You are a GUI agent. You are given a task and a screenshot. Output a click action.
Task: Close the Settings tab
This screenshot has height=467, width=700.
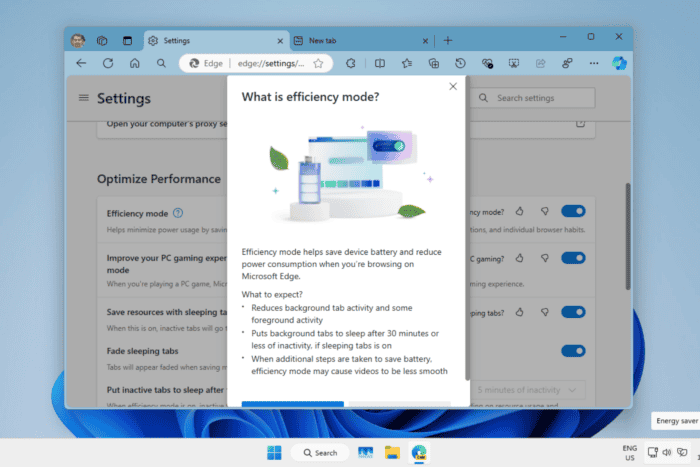click(280, 41)
